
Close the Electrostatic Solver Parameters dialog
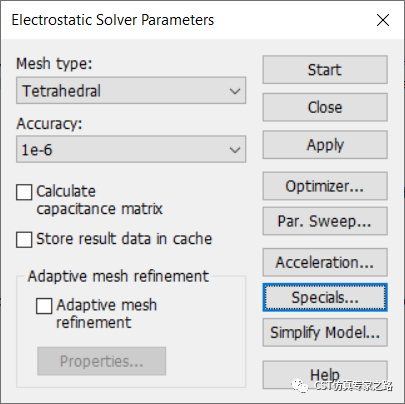(383, 20)
